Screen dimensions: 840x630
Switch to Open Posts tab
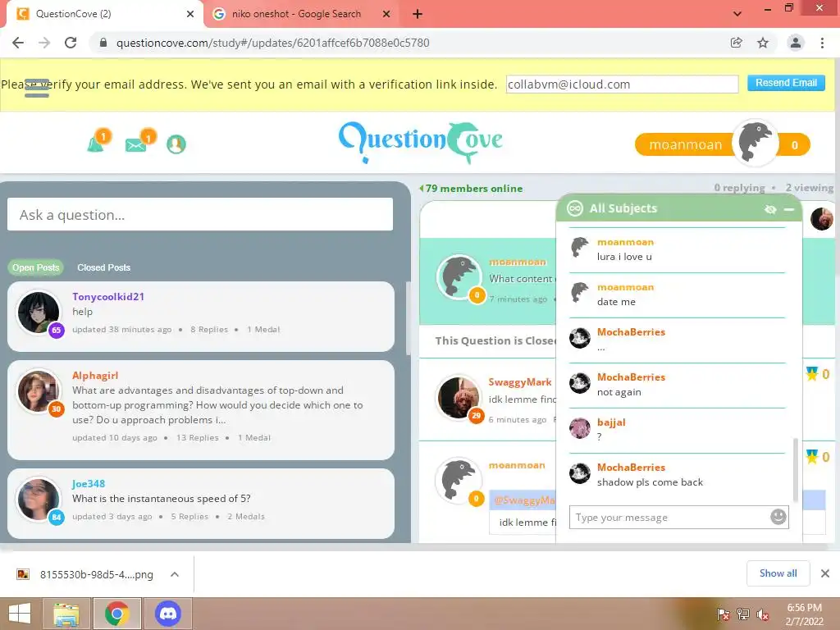click(36, 267)
